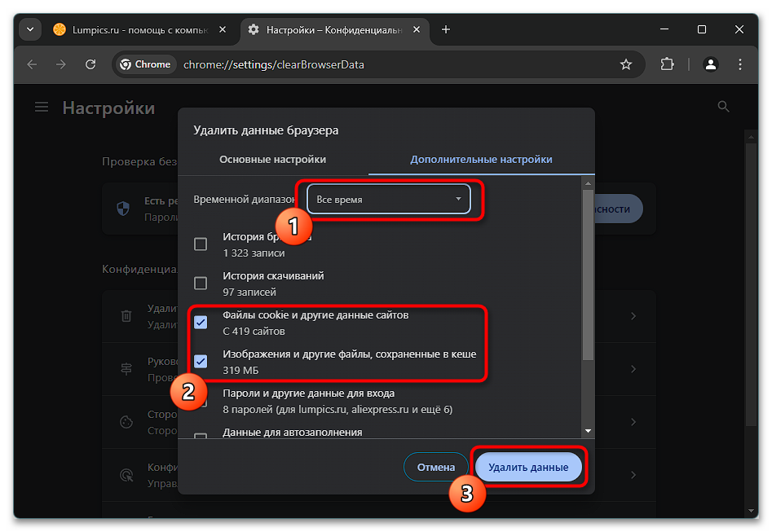Open the profile avatar menu
The image size is (772, 532).
pos(711,64)
